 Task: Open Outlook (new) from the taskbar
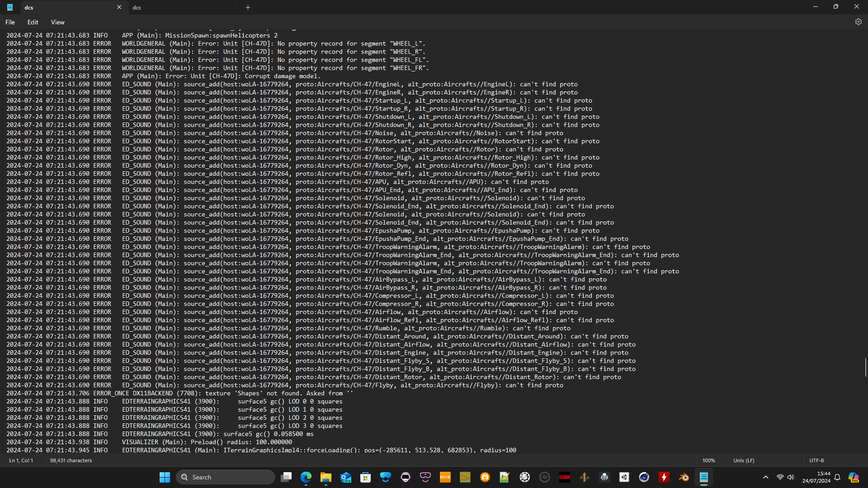[346, 477]
